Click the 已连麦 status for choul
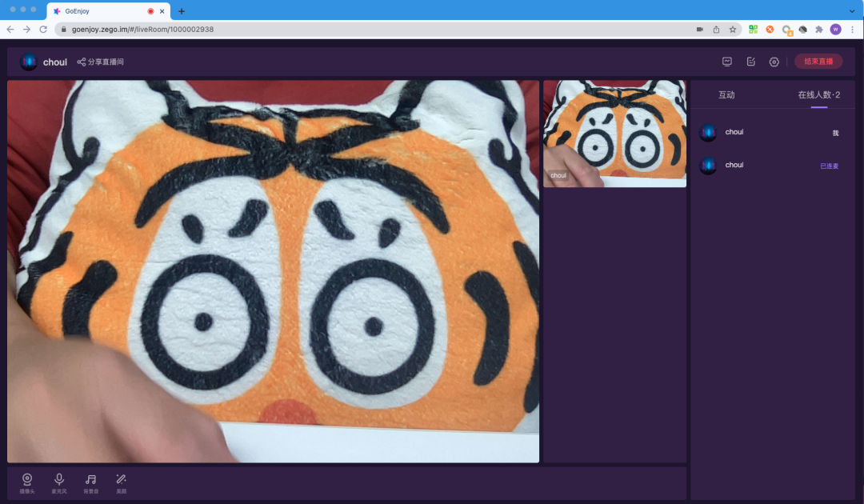Viewport: 864px width, 504px height. 829,166
